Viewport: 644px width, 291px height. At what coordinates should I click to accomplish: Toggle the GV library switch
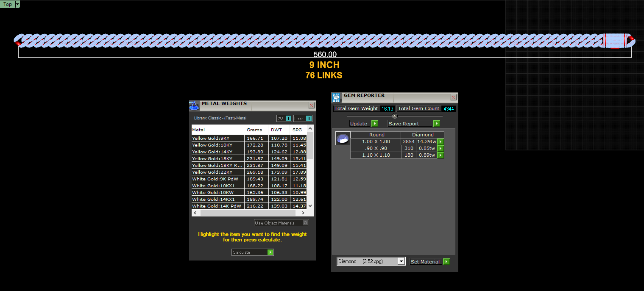coord(284,119)
